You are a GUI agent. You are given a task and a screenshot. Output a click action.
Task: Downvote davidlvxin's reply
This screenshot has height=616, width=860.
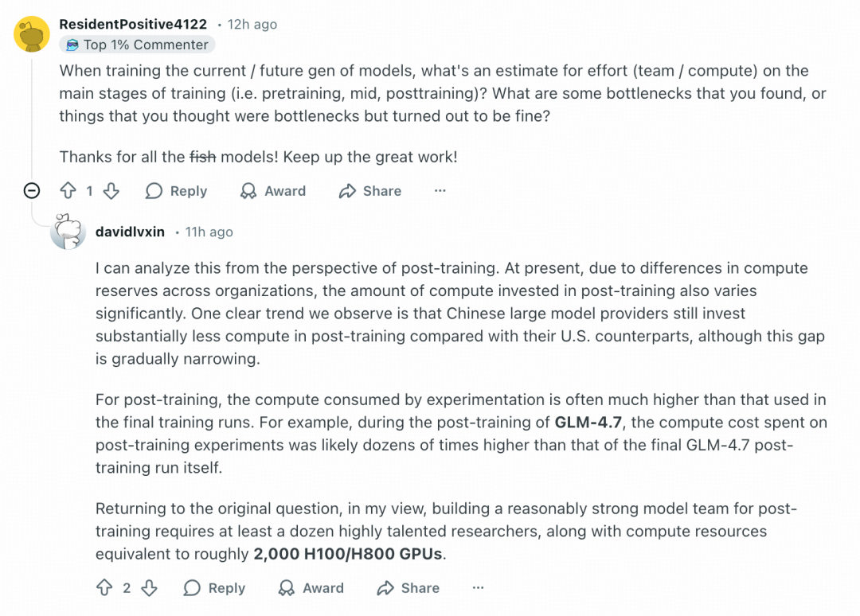coord(149,588)
